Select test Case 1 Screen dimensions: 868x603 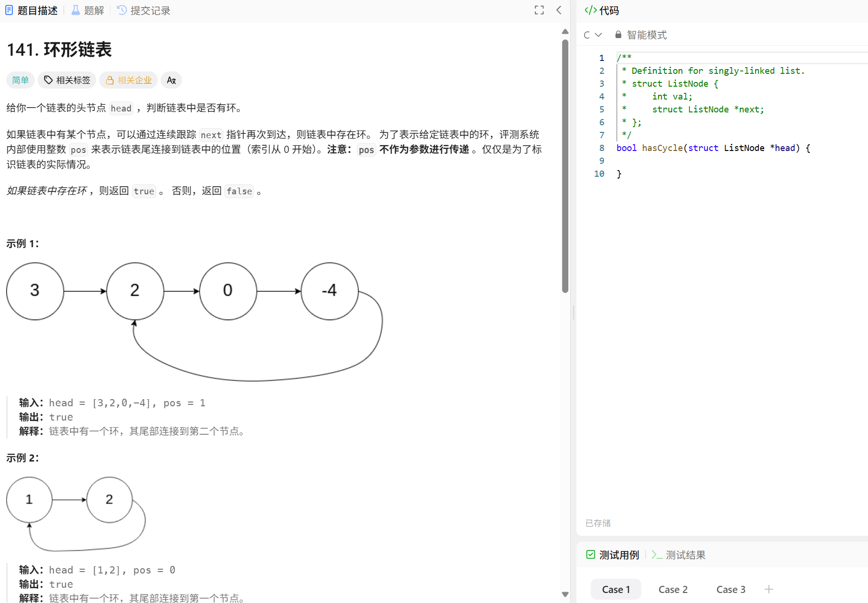[x=616, y=590]
